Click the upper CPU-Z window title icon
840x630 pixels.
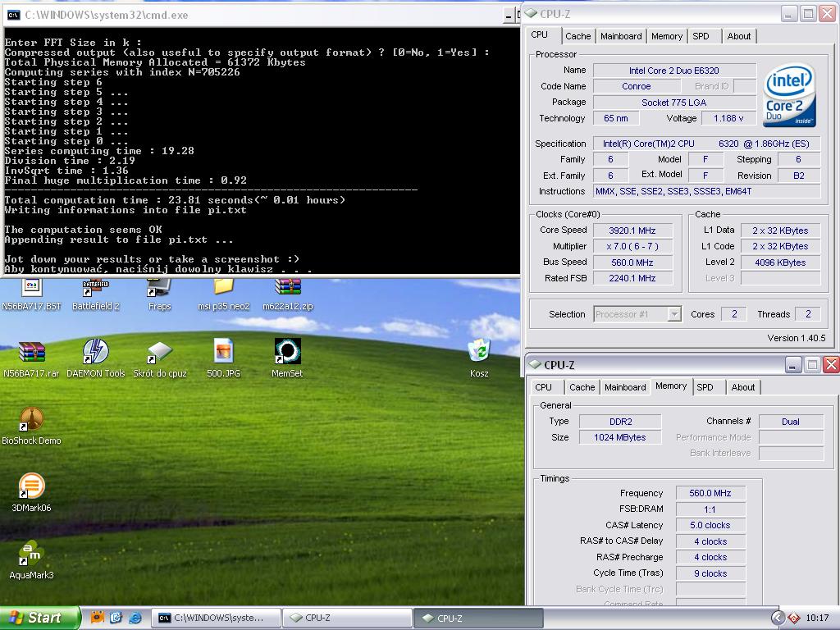coord(531,14)
